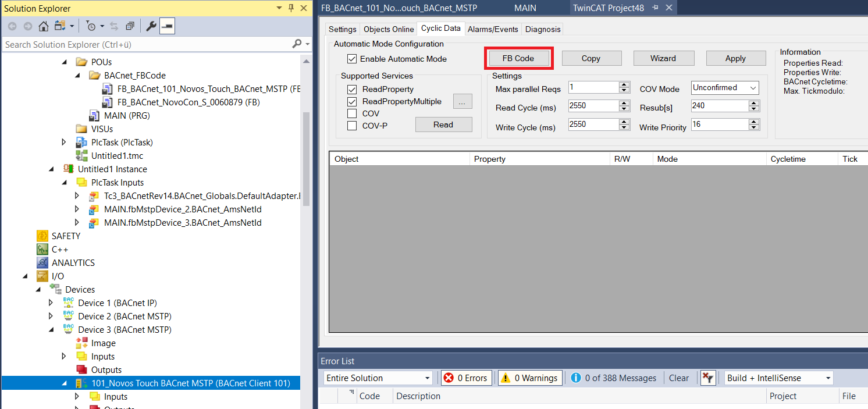868x409 pixels.
Task: Open the Diagnosis tab
Action: [x=543, y=29]
